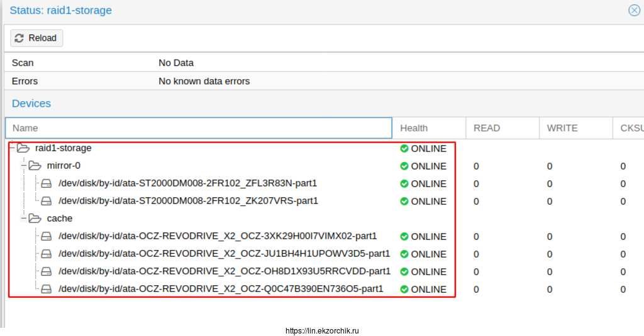The image size is (644, 336).
Task: Click the raid1-storage folder icon
Action: (23, 148)
